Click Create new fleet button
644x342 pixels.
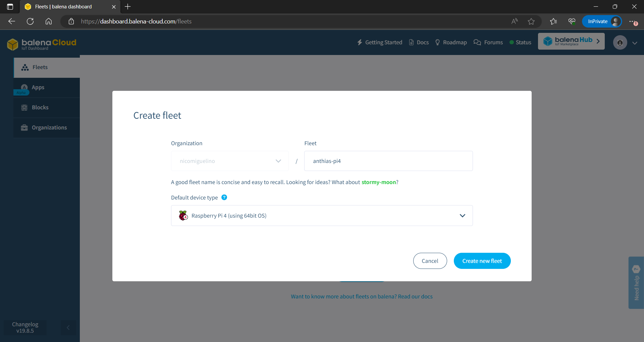pos(482,261)
